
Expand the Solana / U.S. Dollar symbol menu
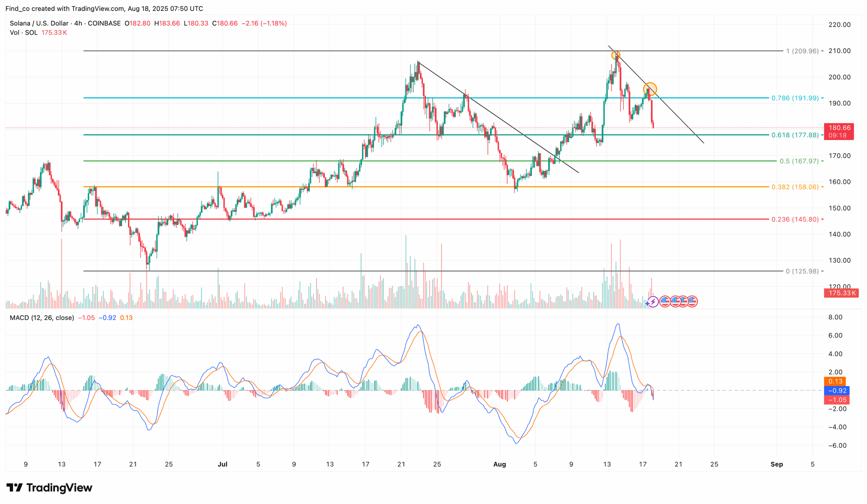[x=39, y=23]
